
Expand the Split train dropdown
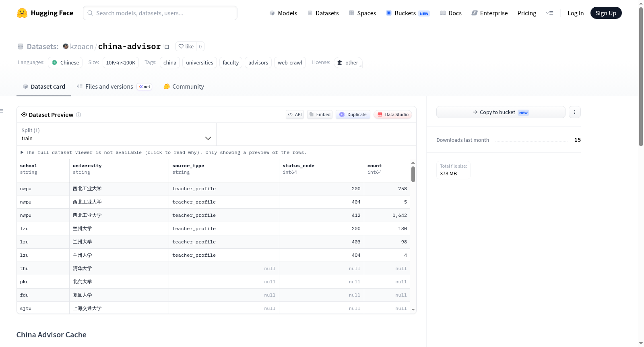click(116, 134)
